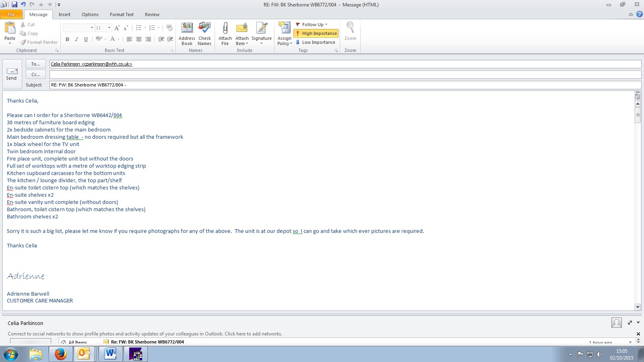The height and width of the screenshot is (362, 644).
Task: Toggle italic formatting
Action: pos(76,39)
